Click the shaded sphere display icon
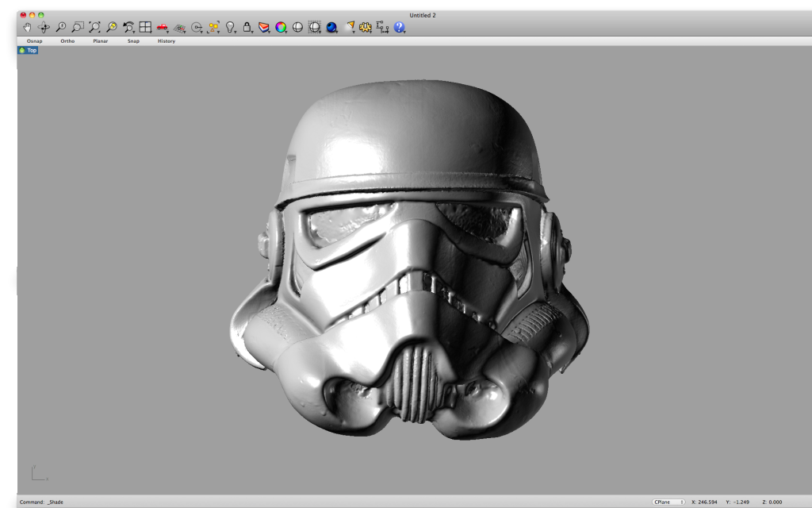This screenshot has height=508, width=812. coord(298,27)
